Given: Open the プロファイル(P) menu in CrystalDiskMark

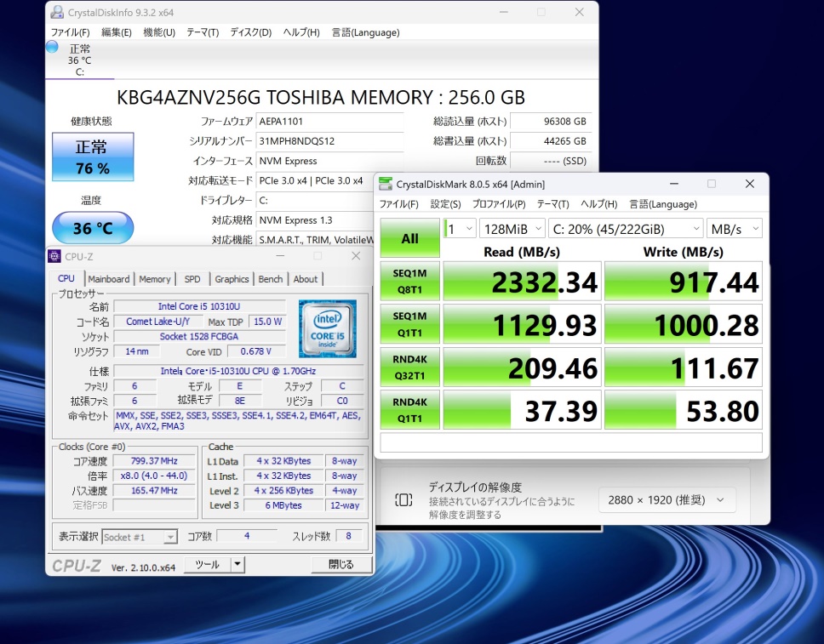Looking at the screenshot, I should pos(499,204).
